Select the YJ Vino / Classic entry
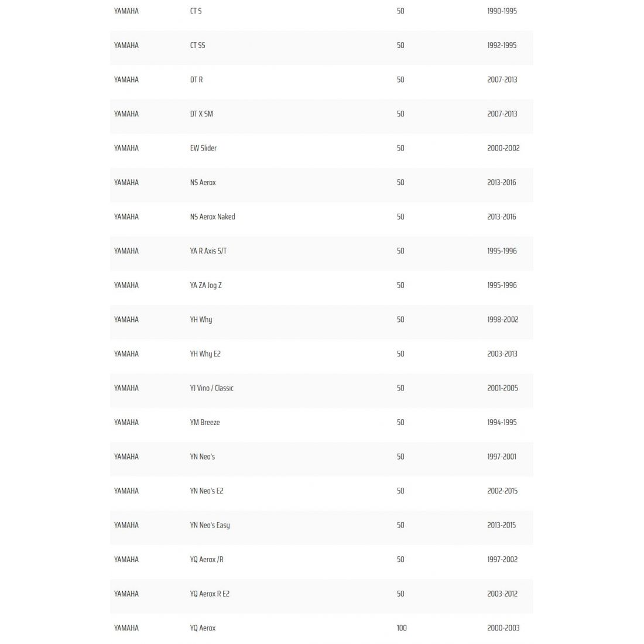Screen dimensions: 644x644 click(x=211, y=388)
